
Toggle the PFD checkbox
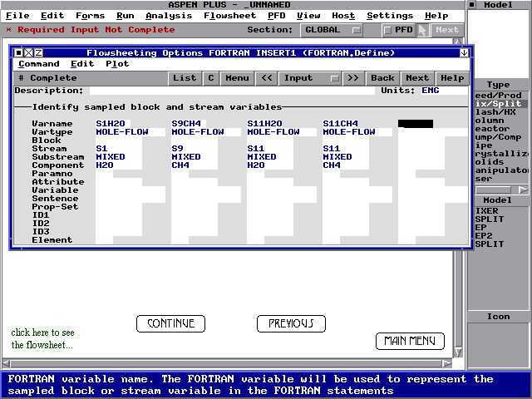tap(387, 30)
